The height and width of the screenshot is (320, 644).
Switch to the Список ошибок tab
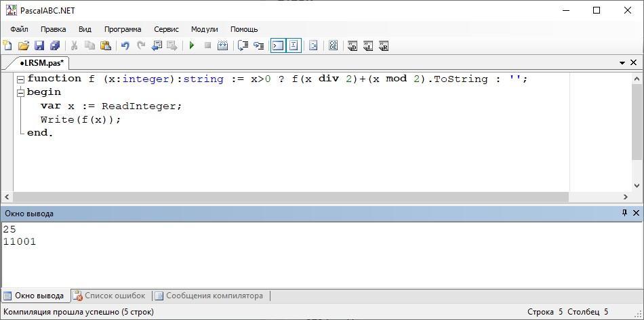[110, 296]
